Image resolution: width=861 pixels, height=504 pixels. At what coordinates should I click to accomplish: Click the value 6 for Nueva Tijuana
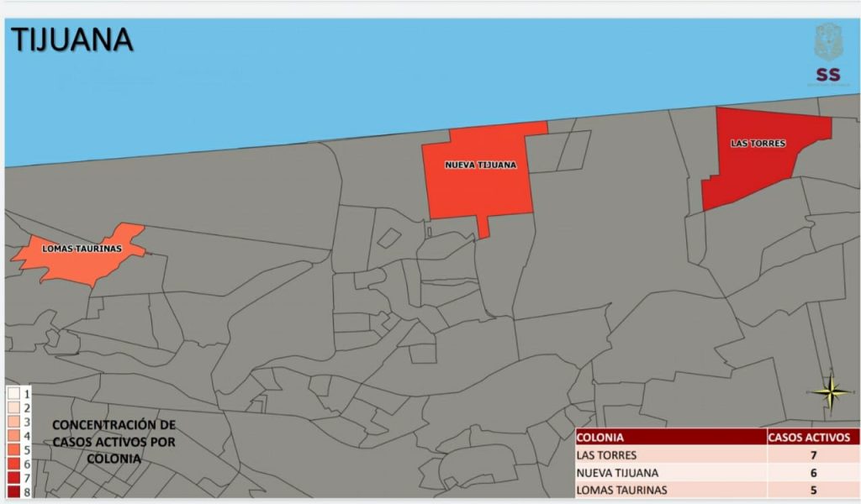tap(813, 473)
